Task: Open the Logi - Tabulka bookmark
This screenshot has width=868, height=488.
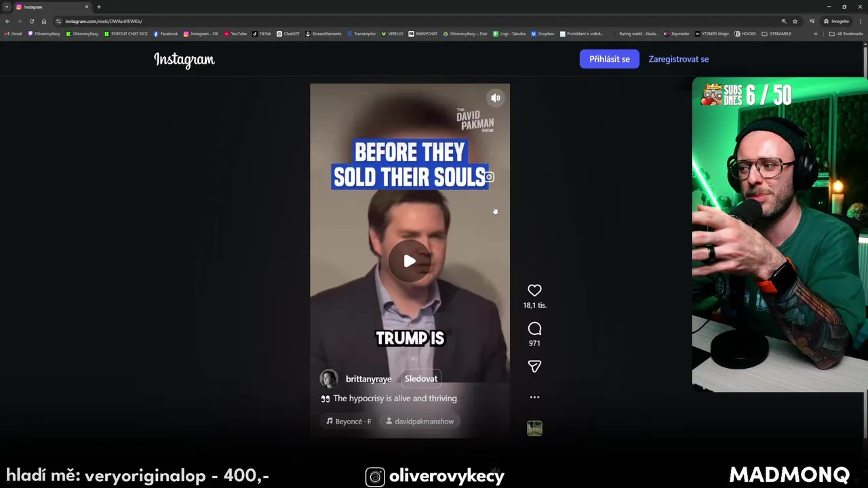Action: pyautogui.click(x=509, y=34)
